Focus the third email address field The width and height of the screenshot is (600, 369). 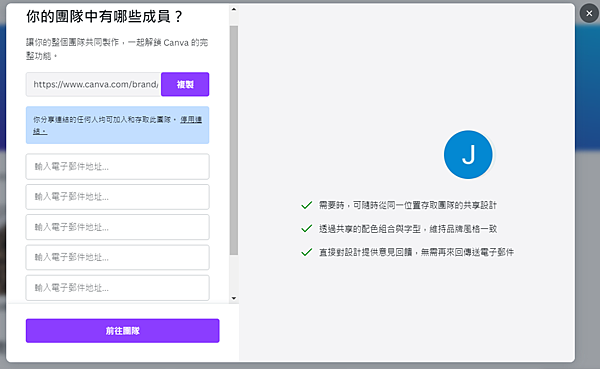point(117,227)
